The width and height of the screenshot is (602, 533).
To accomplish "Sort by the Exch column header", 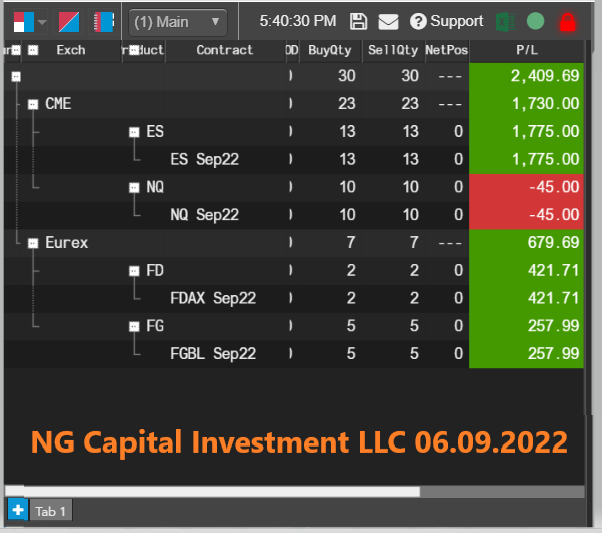I will click(x=71, y=50).
